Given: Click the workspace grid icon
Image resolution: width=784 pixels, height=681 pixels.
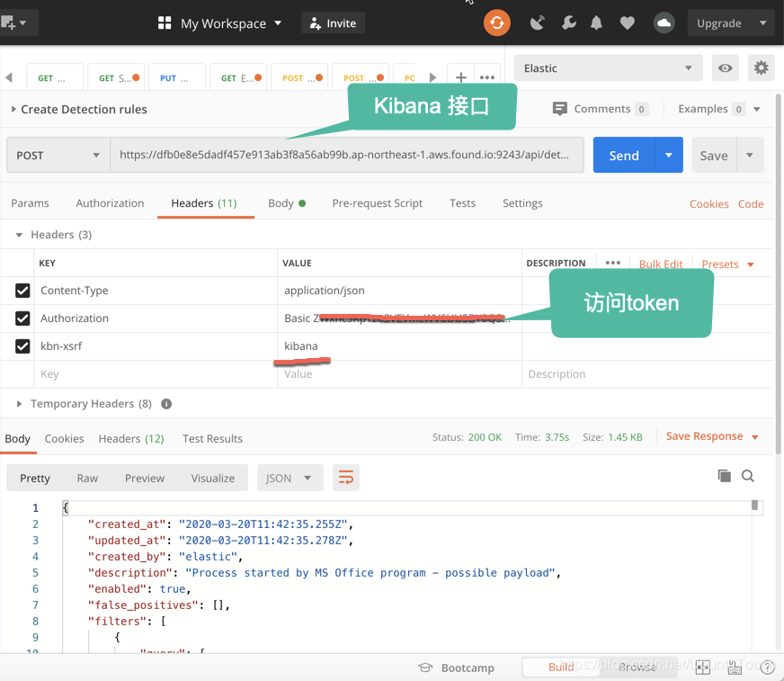Looking at the screenshot, I should coord(165,23).
